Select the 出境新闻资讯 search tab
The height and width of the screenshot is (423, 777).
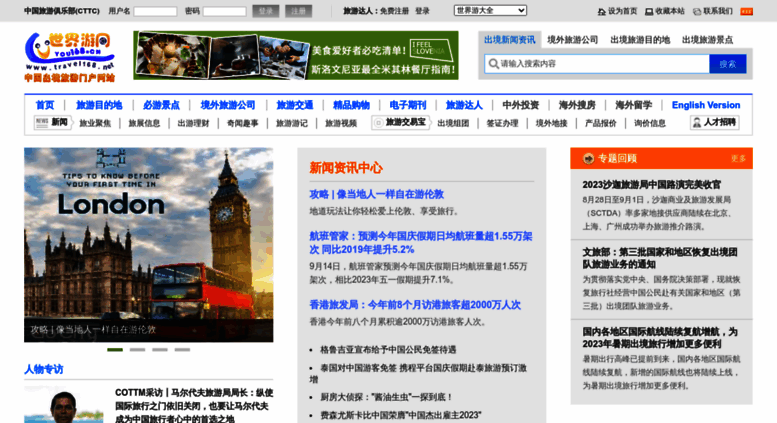(509, 40)
